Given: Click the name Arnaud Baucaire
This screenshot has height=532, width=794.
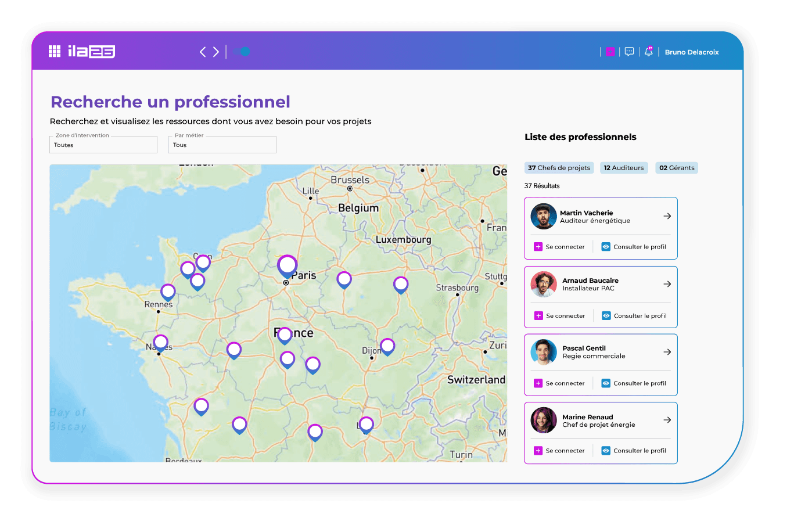Looking at the screenshot, I should (x=590, y=281).
